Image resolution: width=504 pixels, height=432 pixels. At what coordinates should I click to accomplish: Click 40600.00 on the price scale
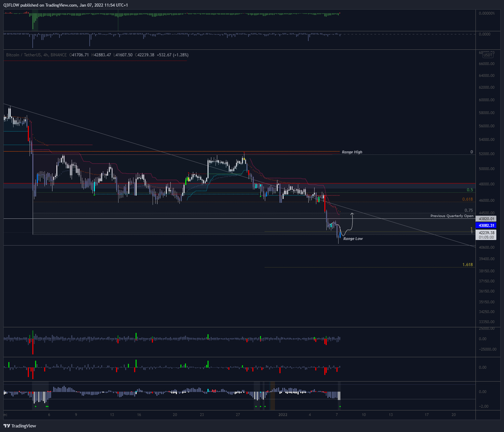click(486, 248)
